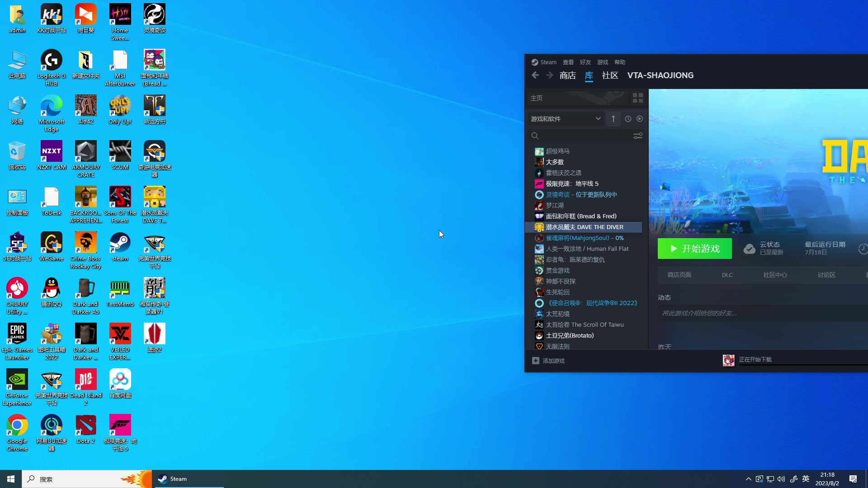
Task: Open Sons Of The Forest shortcut
Action: [120, 205]
